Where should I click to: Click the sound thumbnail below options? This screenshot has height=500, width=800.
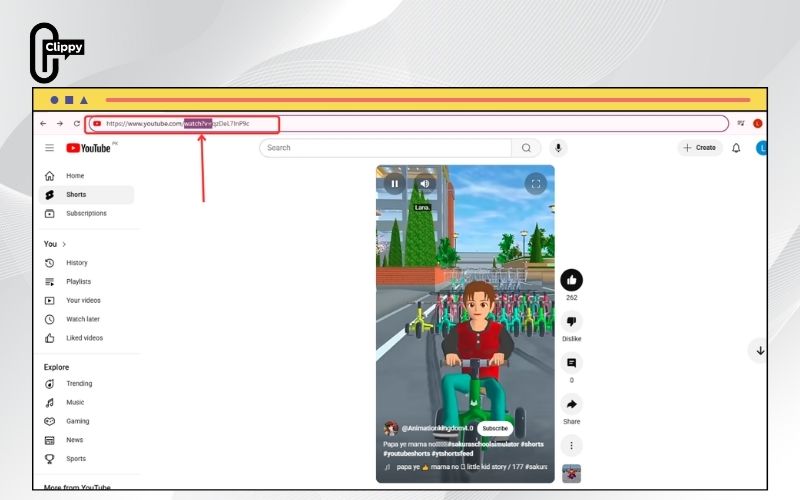point(571,473)
